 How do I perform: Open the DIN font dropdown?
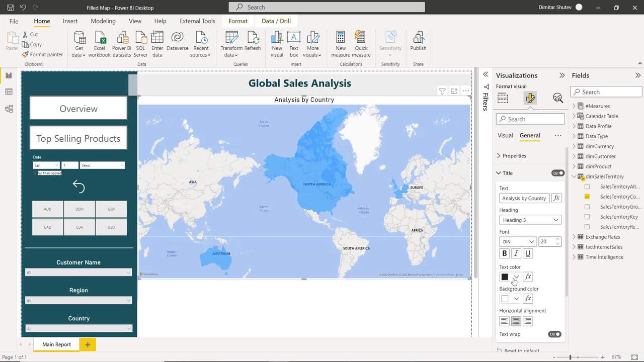click(518, 241)
